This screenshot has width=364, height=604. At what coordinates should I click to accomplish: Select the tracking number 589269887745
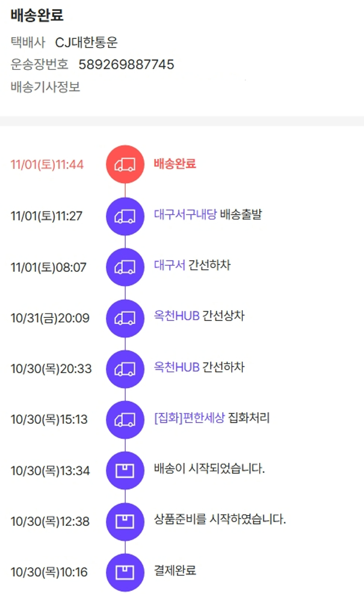point(126,65)
